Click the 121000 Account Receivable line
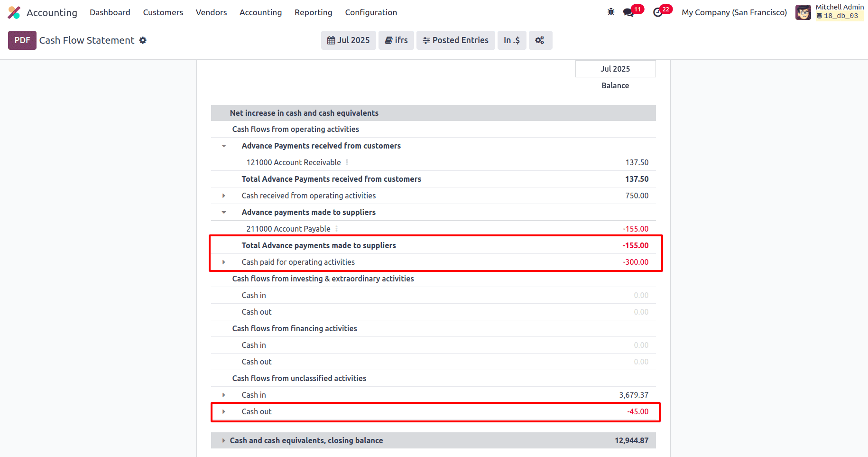This screenshot has width=868, height=457. click(x=294, y=162)
